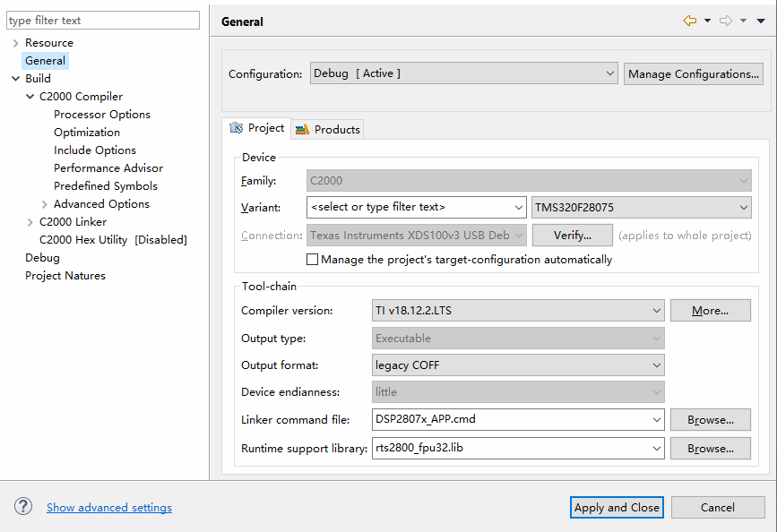The height and width of the screenshot is (532, 777).
Task: Enable automatic target-configuration management checkbox
Action: 313,260
